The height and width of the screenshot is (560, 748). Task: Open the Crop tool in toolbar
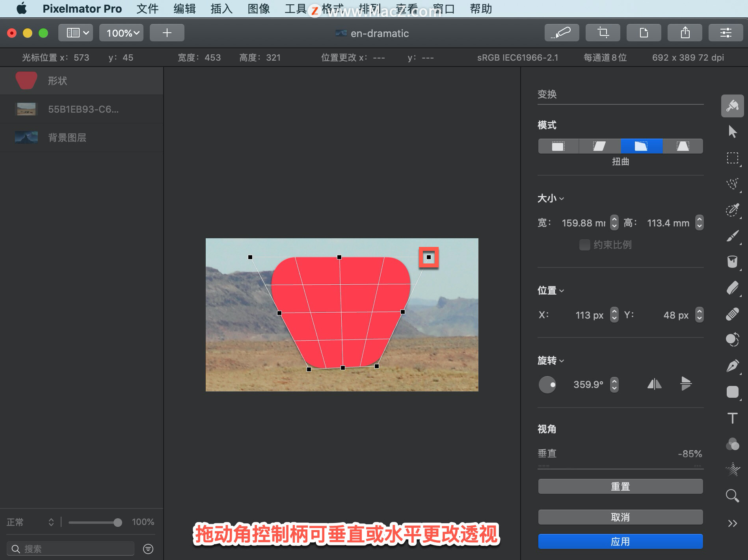pos(603,33)
